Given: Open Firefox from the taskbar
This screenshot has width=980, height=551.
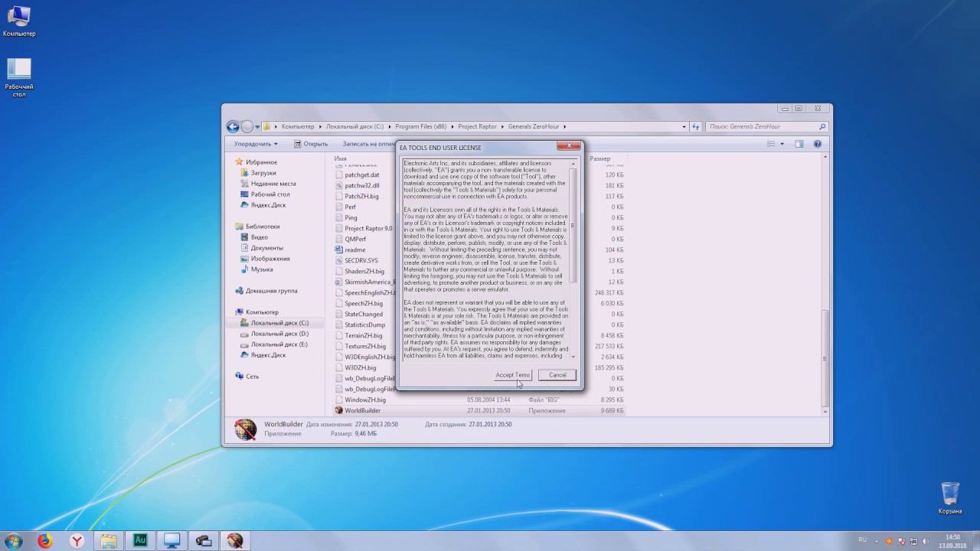Looking at the screenshot, I should click(44, 541).
